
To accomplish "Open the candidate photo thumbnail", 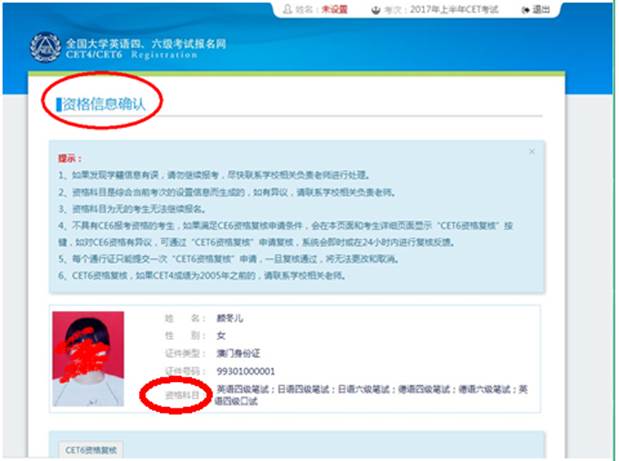I will [x=88, y=359].
